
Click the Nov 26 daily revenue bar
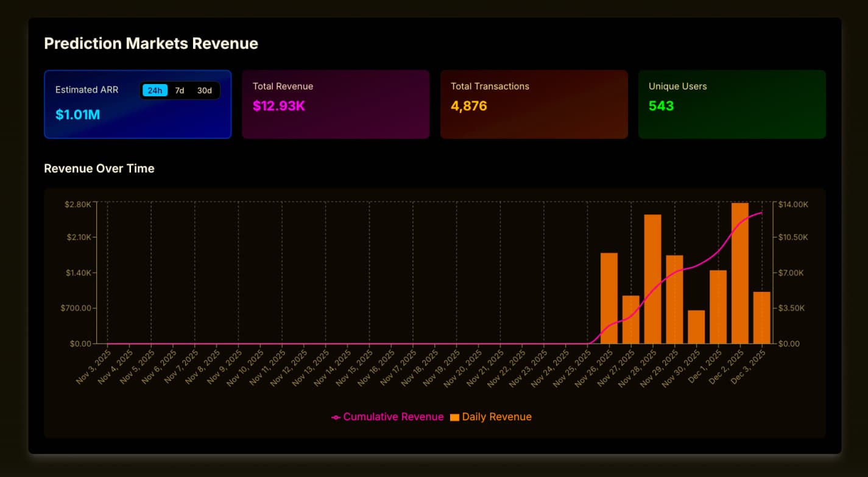coord(609,299)
